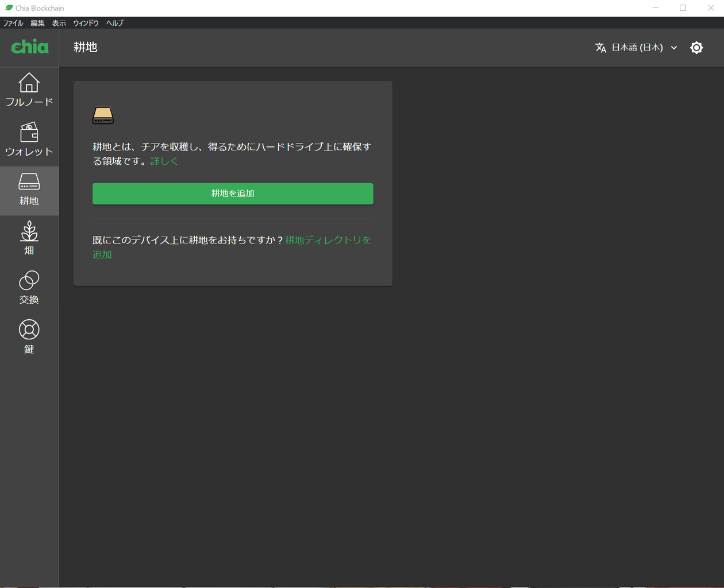Open settings via the gear icon
This screenshot has height=588, width=724.
[x=696, y=48]
